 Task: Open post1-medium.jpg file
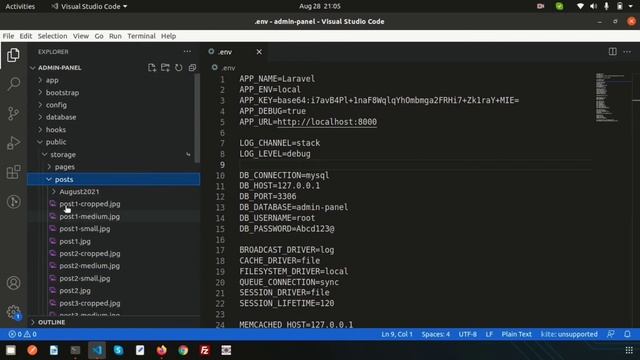point(90,216)
